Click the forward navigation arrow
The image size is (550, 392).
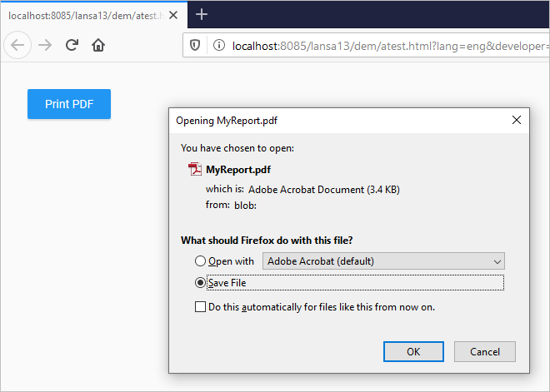click(45, 45)
